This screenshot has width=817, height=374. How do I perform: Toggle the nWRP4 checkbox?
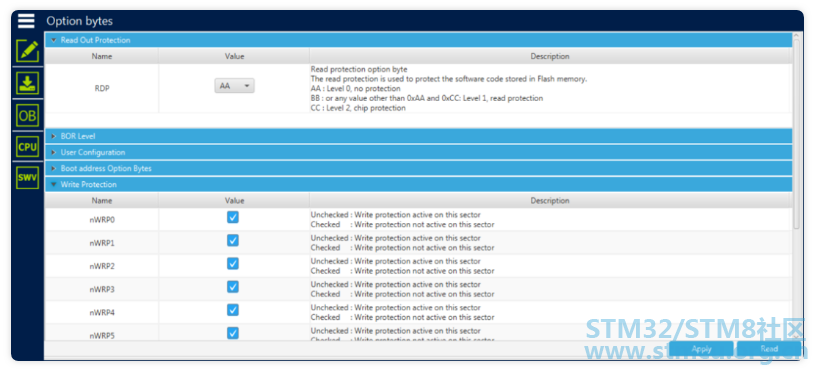(233, 310)
